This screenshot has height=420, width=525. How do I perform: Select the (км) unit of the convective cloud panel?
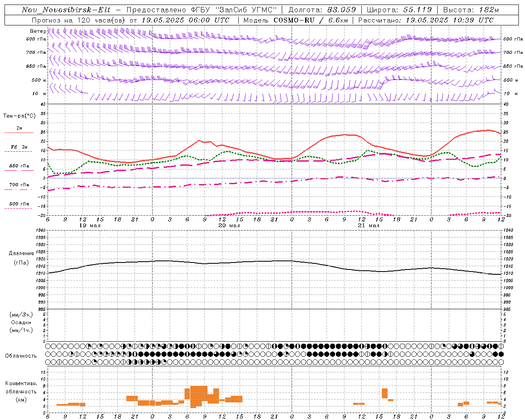pyautogui.click(x=21, y=399)
